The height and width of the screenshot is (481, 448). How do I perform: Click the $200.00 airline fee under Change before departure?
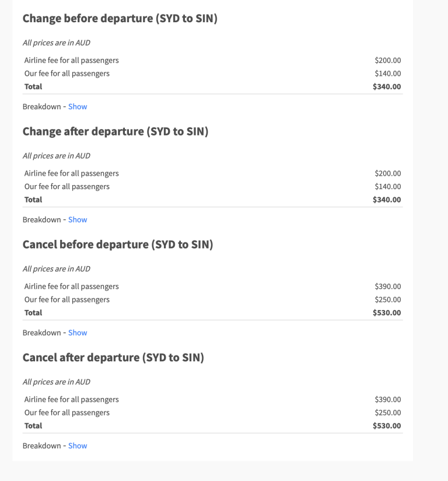tap(388, 61)
